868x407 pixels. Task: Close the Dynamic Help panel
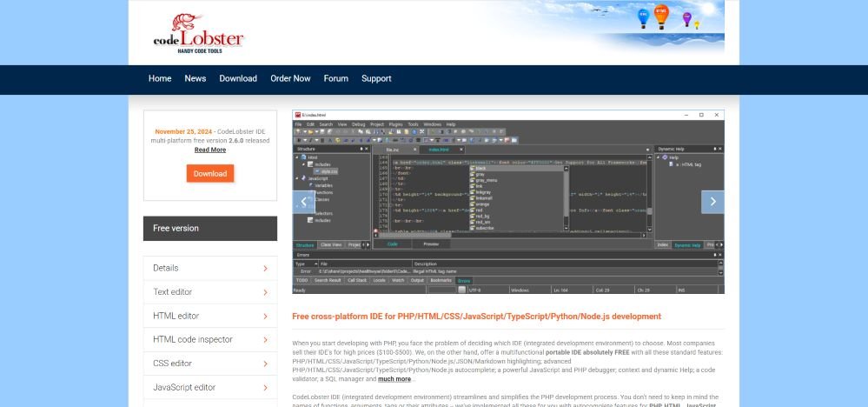coord(719,149)
